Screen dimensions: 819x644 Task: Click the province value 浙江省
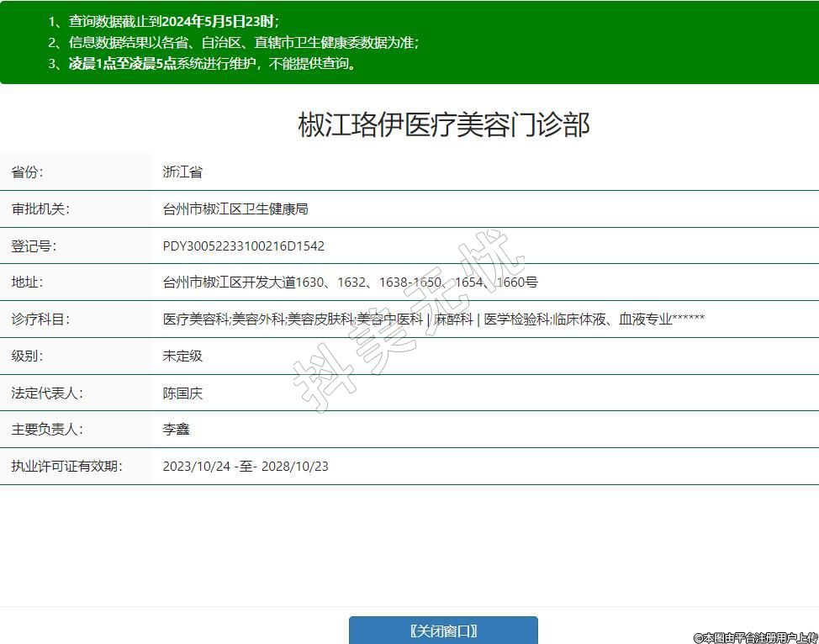coord(182,172)
